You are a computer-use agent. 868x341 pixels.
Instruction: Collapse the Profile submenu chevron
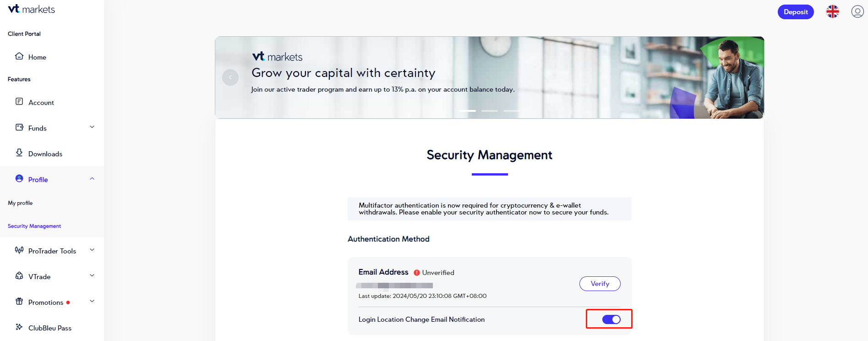(x=92, y=179)
